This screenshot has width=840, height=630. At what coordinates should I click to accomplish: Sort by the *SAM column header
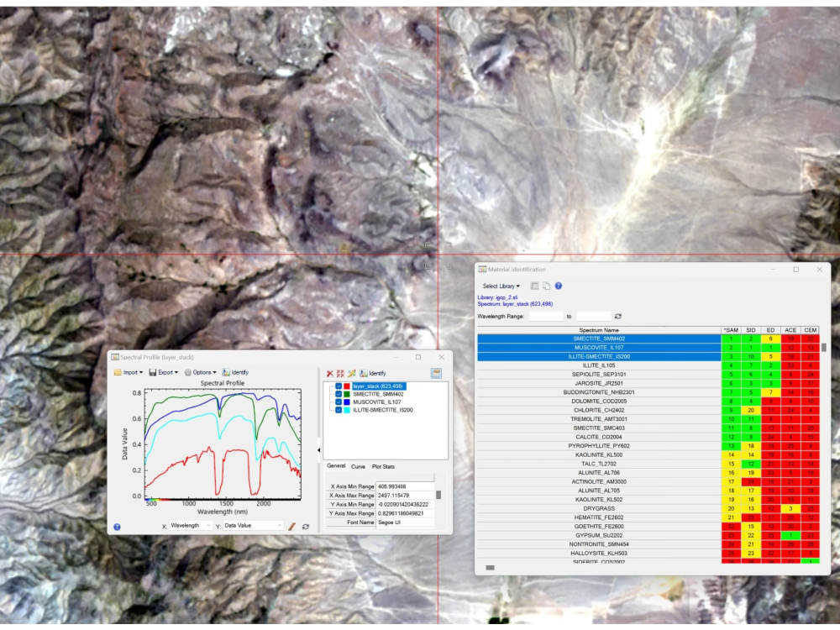(x=731, y=330)
